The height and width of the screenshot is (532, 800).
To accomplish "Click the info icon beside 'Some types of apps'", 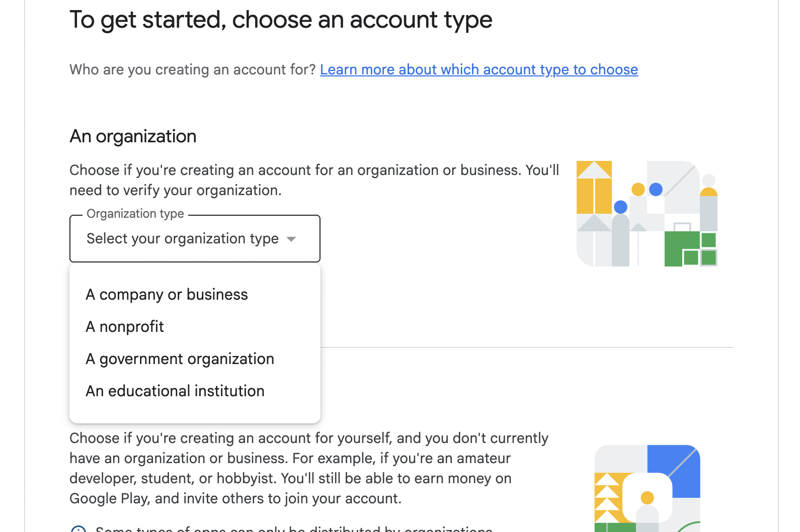I will 78,529.
